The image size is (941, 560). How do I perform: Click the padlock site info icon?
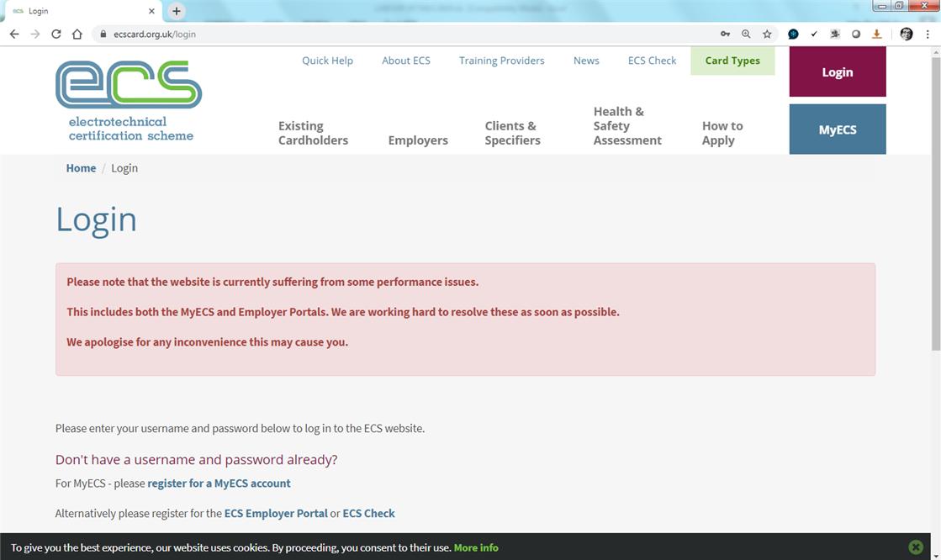pyautogui.click(x=103, y=34)
